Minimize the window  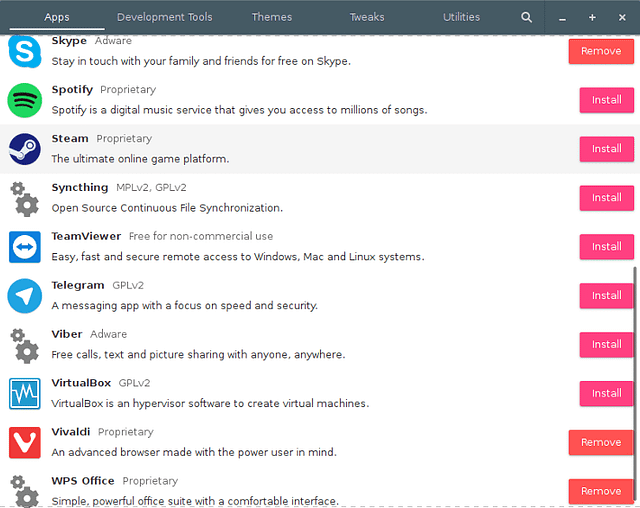point(562,18)
